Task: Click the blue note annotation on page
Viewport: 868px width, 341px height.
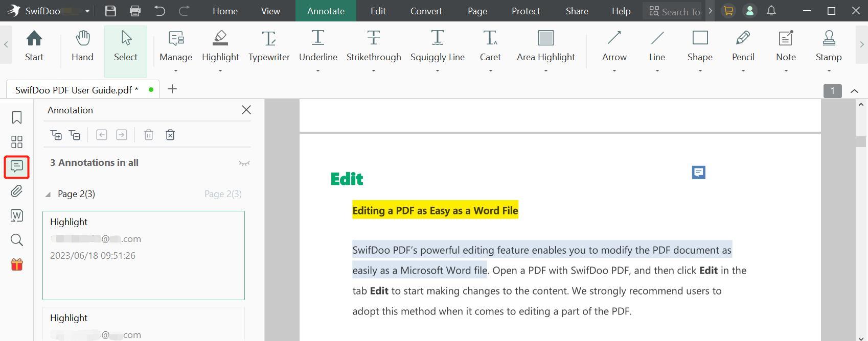Action: click(x=699, y=173)
